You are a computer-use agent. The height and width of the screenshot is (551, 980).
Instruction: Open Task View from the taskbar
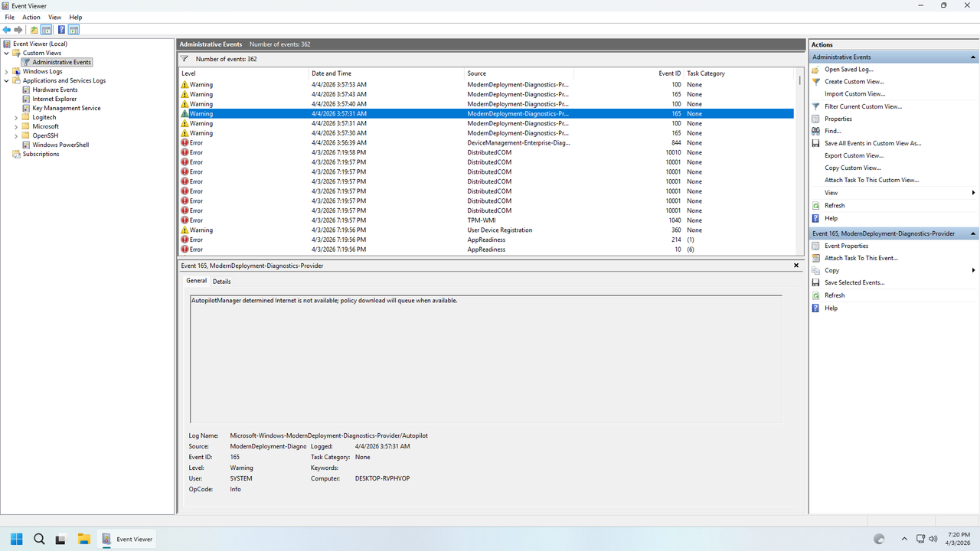tap(60, 539)
